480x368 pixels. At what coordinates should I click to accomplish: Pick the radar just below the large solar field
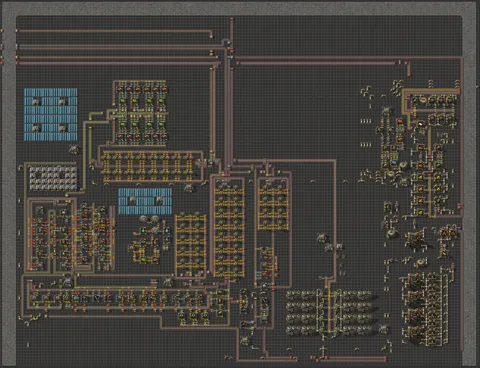pos(74,149)
